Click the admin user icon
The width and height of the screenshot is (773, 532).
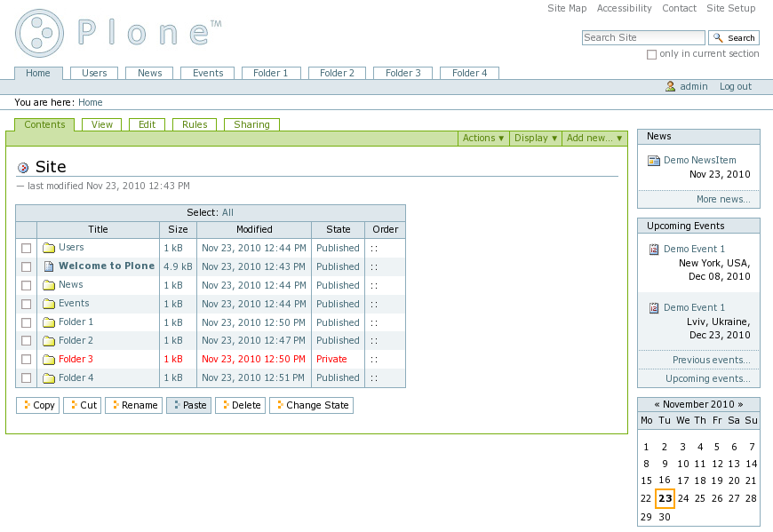671,86
